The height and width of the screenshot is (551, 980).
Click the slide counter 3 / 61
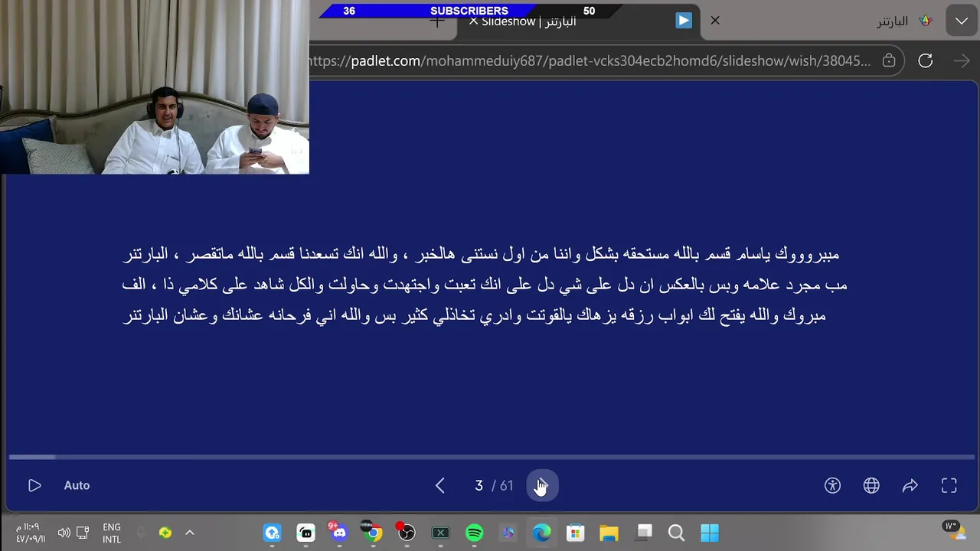tap(495, 485)
